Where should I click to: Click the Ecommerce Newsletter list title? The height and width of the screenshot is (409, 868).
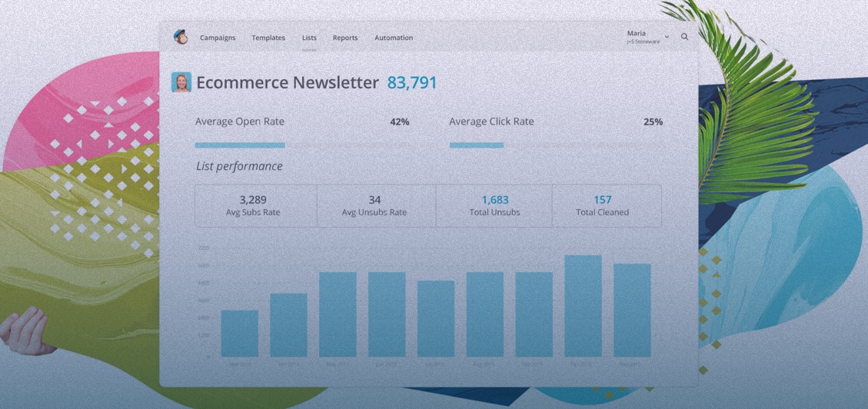[287, 83]
